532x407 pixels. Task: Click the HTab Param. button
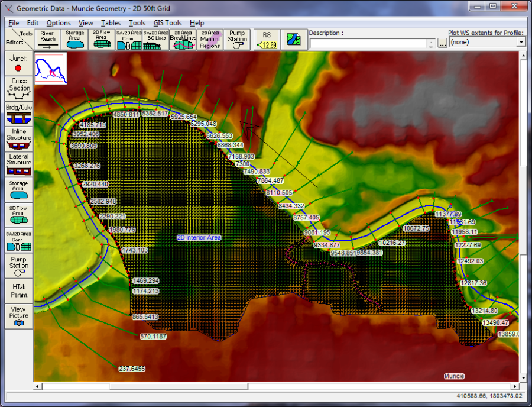pyautogui.click(x=18, y=290)
